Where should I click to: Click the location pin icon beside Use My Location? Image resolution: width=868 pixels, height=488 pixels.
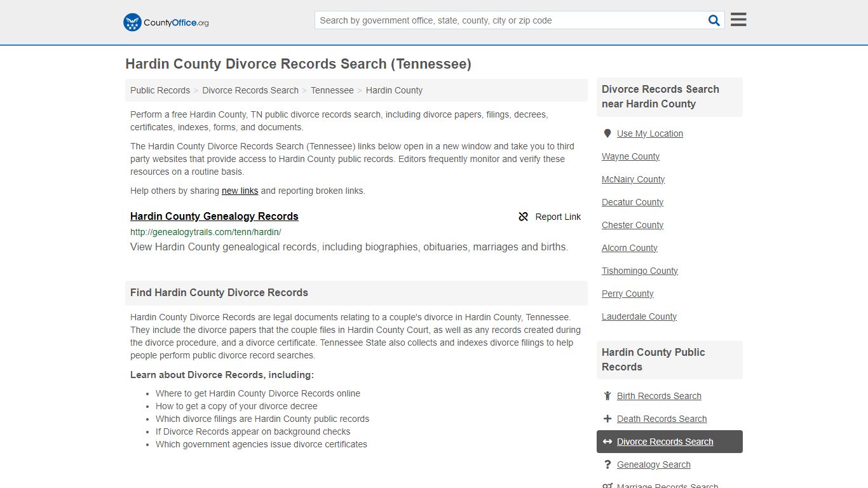pyautogui.click(x=607, y=133)
